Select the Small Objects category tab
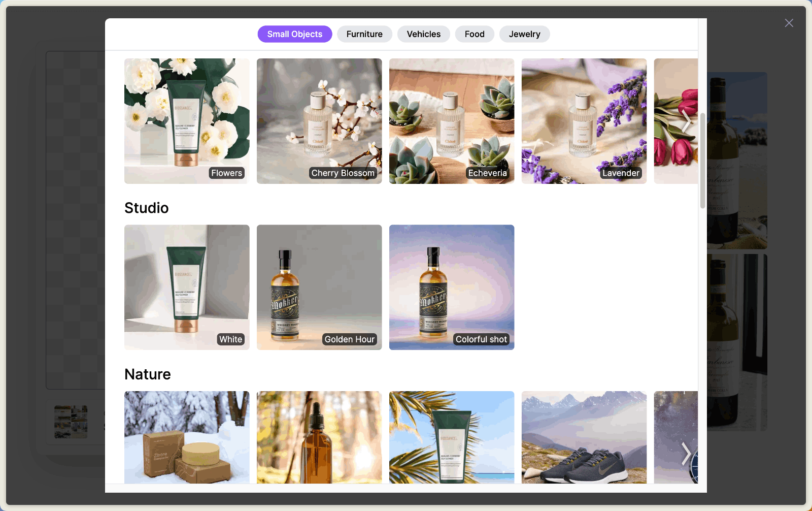Screen dimensions: 812x511 [x=294, y=34]
